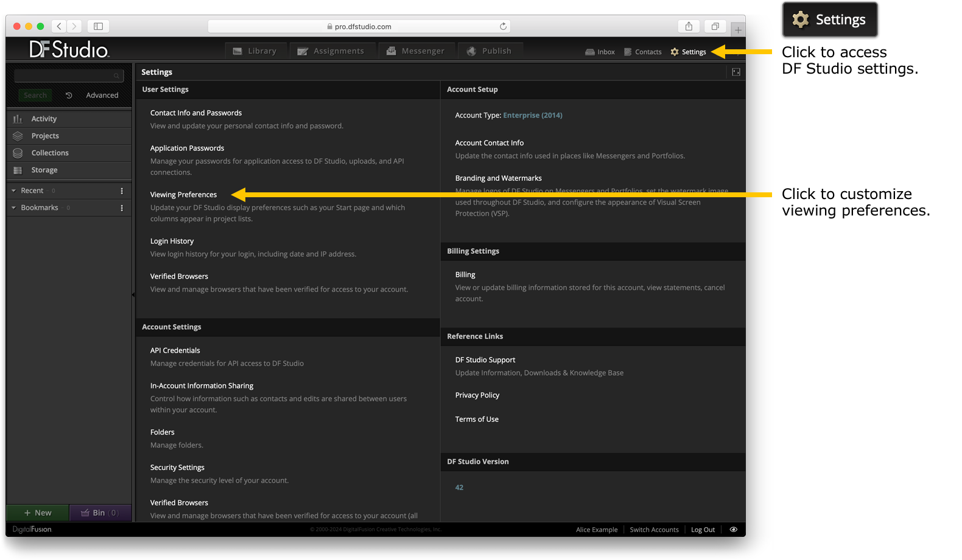Click the green Search button
This screenshot has height=560, width=962.
35,96
